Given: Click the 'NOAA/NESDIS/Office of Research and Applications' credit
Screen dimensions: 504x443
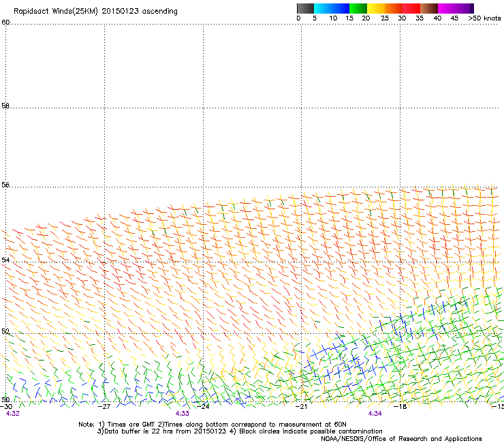Looking at the screenshot, I should pos(401,439).
